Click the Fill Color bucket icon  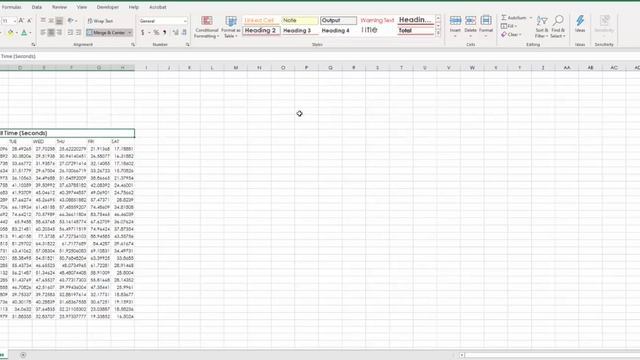(10, 33)
